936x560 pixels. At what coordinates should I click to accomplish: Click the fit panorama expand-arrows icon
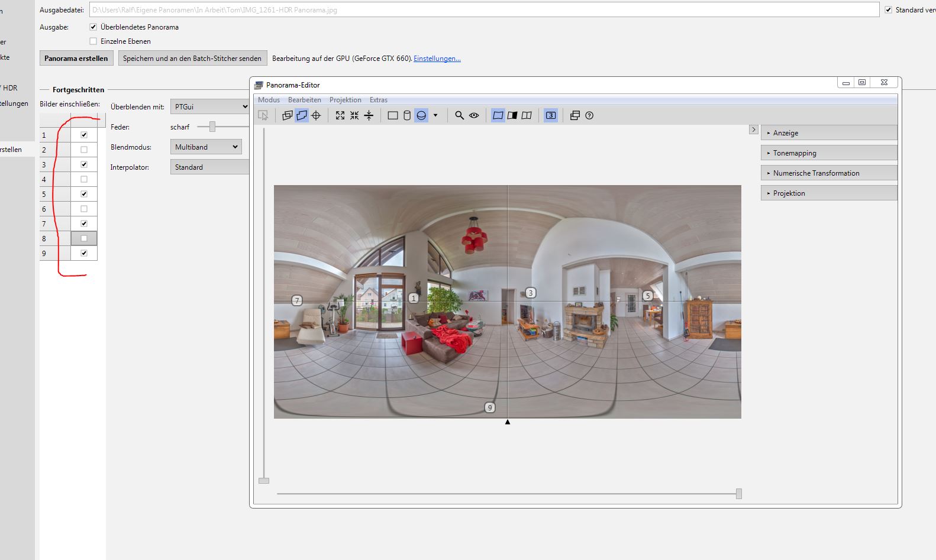pyautogui.click(x=340, y=115)
